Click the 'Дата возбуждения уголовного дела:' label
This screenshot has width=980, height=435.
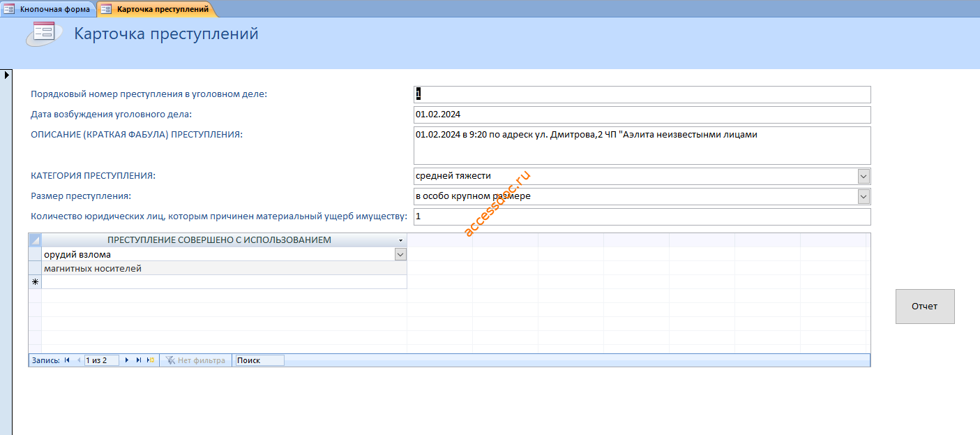coord(111,115)
